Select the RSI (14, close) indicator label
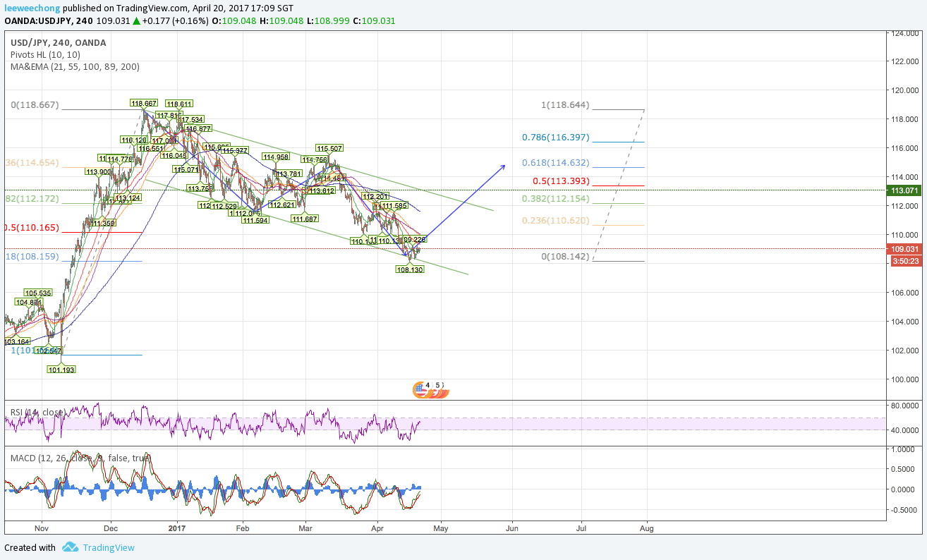The image size is (927, 560). 37,412
